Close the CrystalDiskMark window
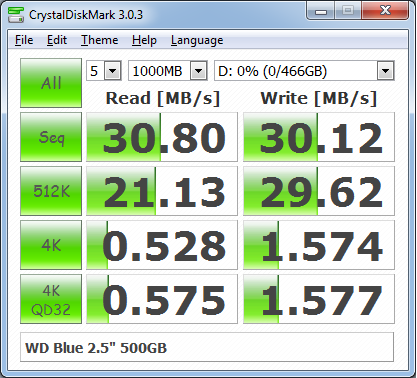Viewport: 417px width, 378px height. tap(385, 11)
